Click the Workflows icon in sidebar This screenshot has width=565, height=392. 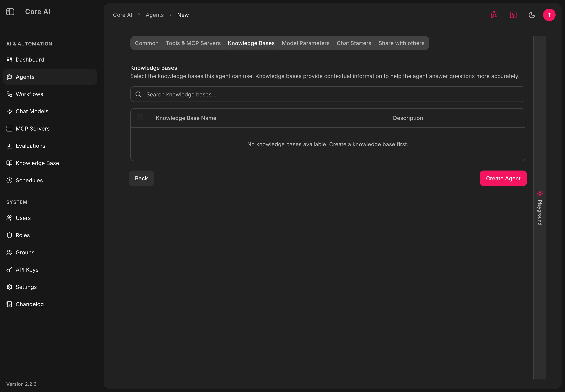(9, 94)
